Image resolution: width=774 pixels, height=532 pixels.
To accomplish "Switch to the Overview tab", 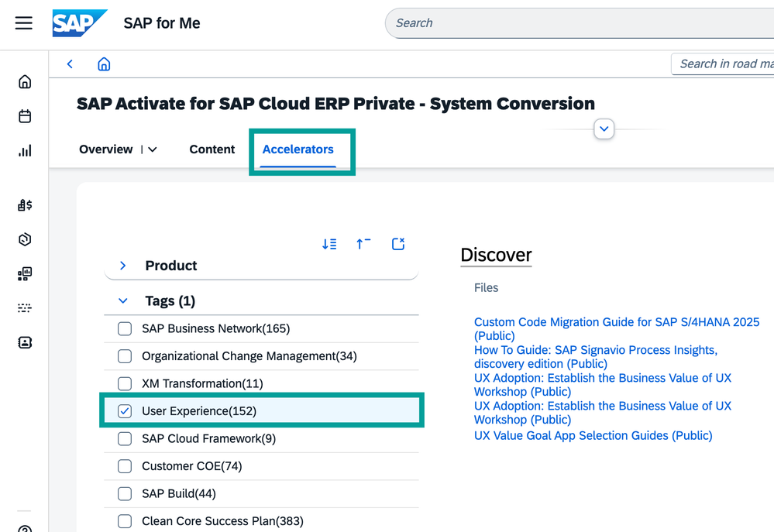I will pos(105,149).
